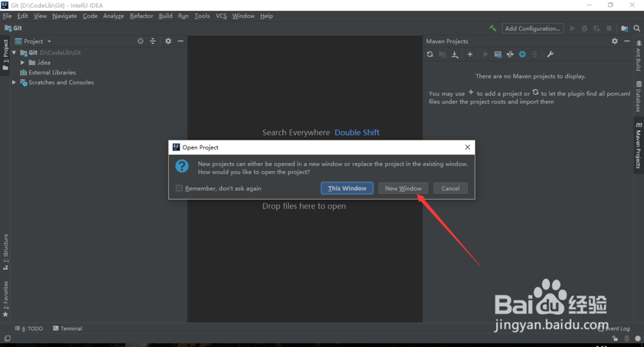644x347 pixels.
Task: Toggle Skip Tests Mode icon in Maven
Action: point(522,54)
